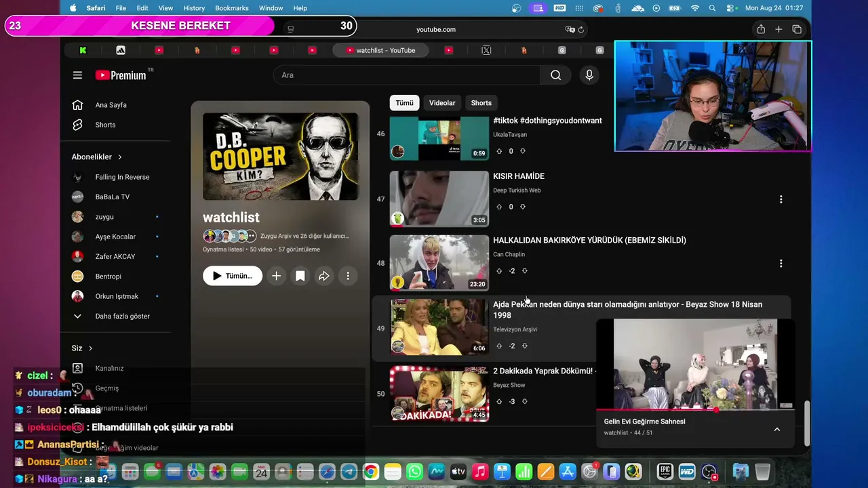The image size is (868, 488).
Task: Select the Tümü filter chip
Action: pyautogui.click(x=404, y=103)
